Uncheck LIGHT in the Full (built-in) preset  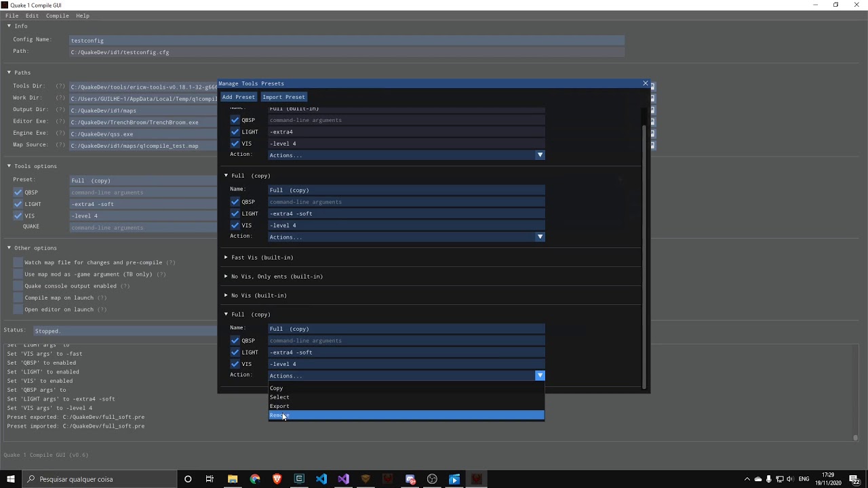[x=235, y=131]
